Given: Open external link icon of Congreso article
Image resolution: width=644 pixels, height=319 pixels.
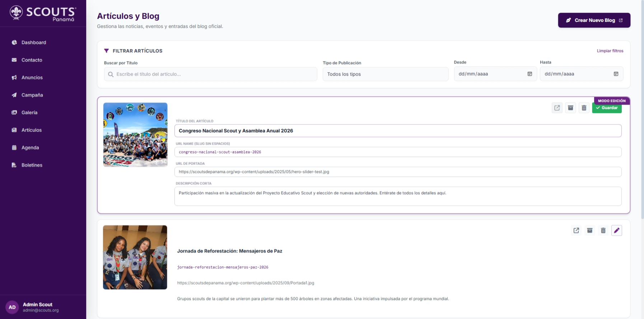Looking at the screenshot, I should pyautogui.click(x=557, y=108).
